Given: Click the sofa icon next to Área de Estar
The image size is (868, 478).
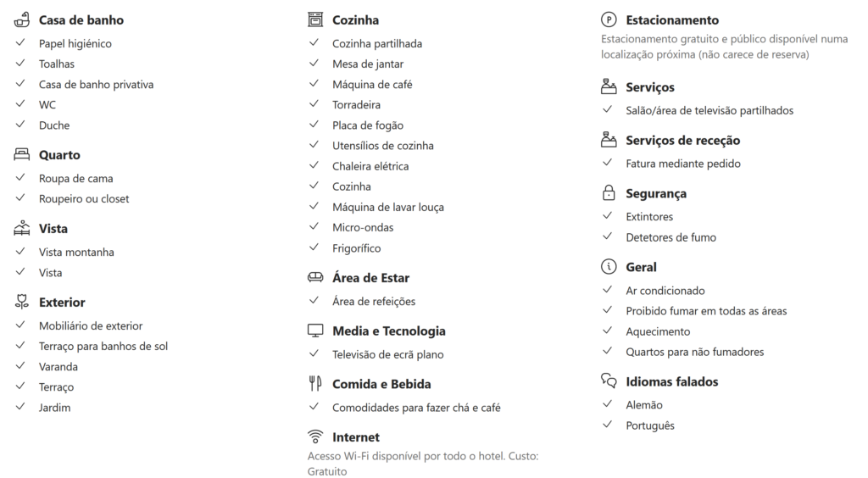Looking at the screenshot, I should 315,277.
